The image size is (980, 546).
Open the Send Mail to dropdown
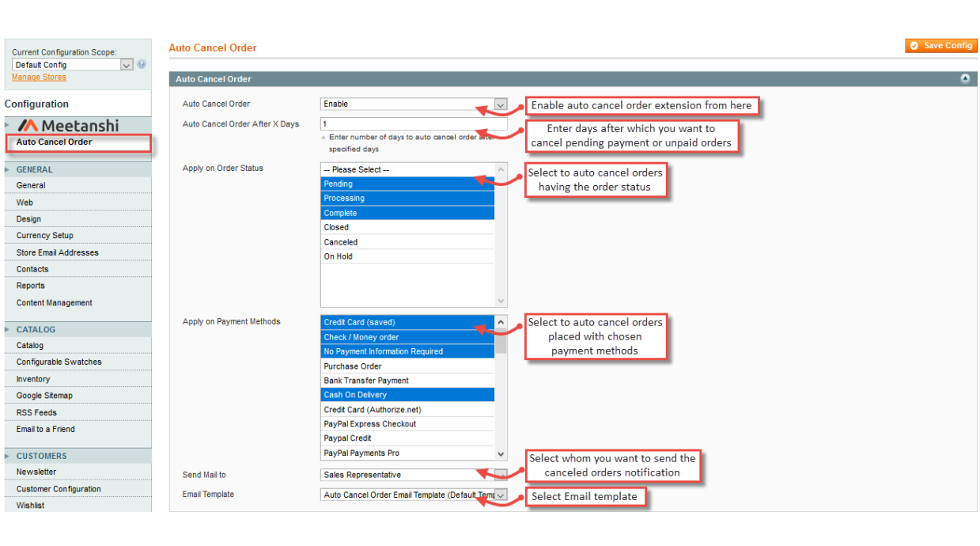coord(414,476)
